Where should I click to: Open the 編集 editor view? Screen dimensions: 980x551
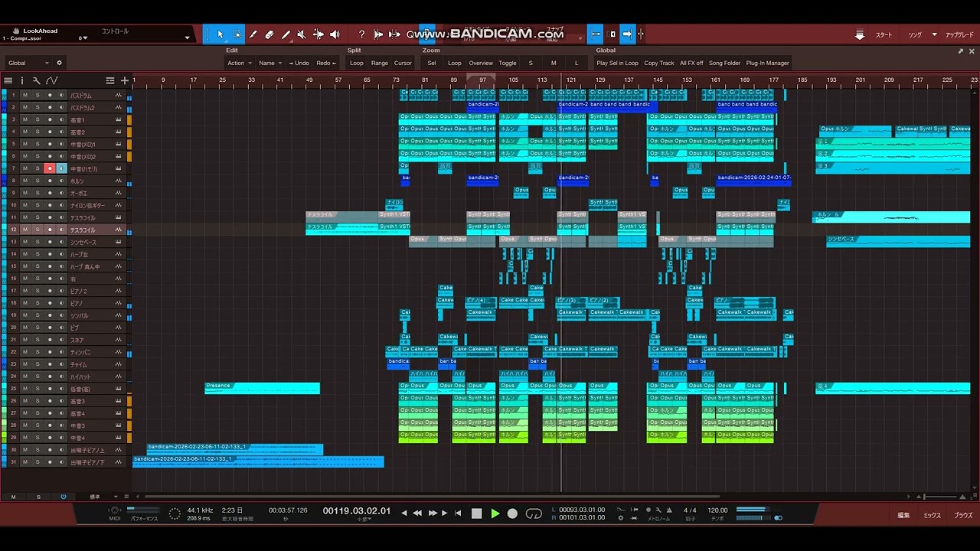pos(903,516)
